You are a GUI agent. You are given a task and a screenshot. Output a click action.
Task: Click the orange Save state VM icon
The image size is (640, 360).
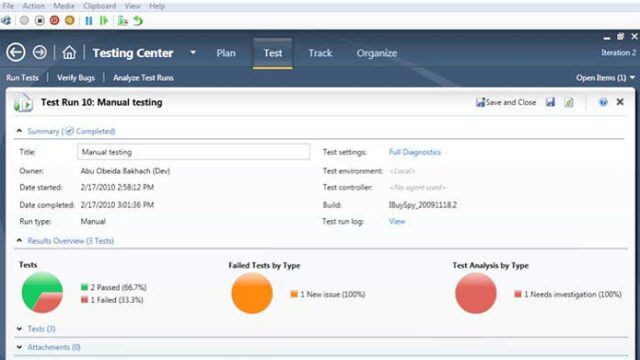[x=70, y=20]
